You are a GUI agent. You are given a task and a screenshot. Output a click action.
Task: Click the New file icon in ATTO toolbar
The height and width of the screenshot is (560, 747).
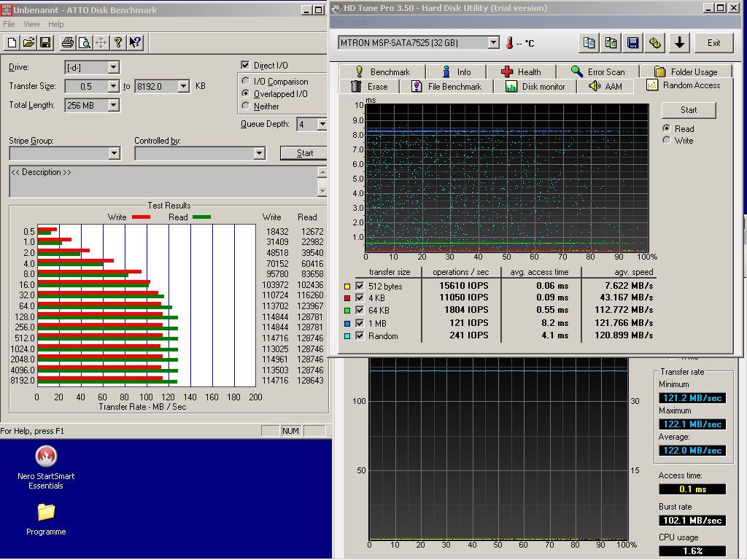(x=12, y=43)
